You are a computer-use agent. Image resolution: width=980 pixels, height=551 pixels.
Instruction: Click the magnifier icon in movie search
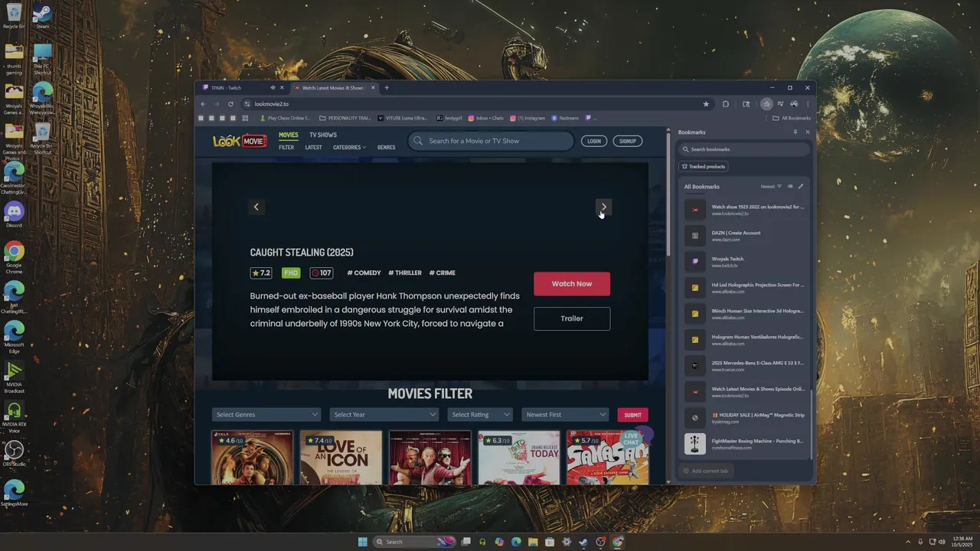[x=418, y=141]
